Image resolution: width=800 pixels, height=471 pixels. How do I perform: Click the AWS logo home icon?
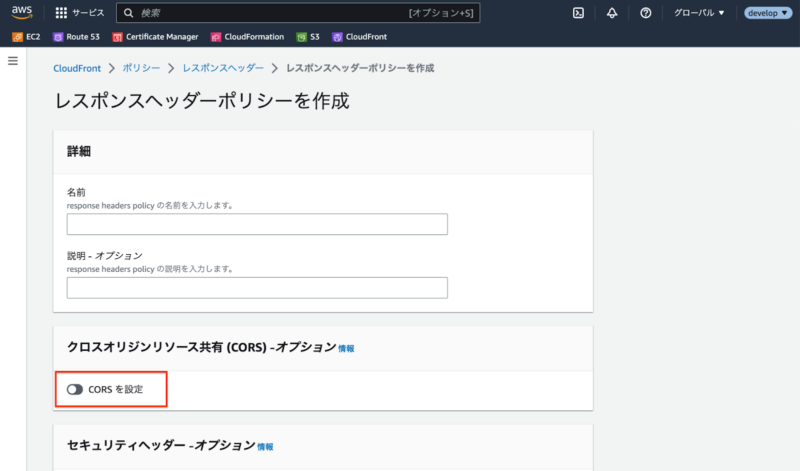[22, 13]
